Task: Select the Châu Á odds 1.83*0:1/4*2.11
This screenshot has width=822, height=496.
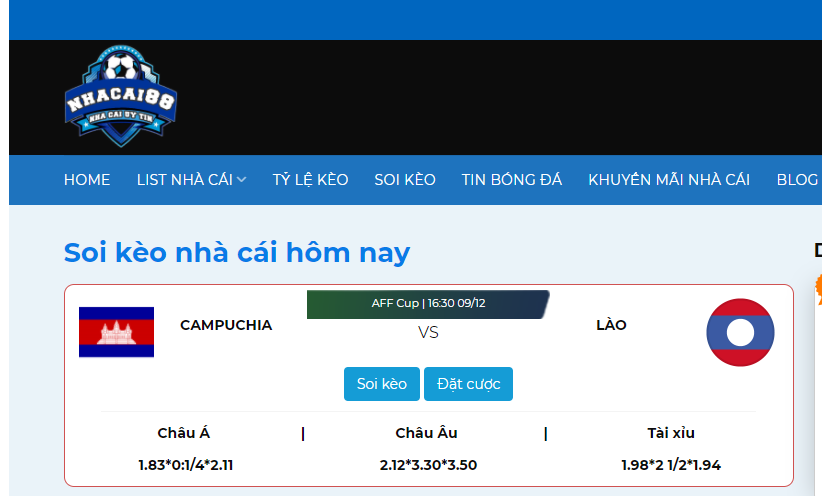Action: 185,465
